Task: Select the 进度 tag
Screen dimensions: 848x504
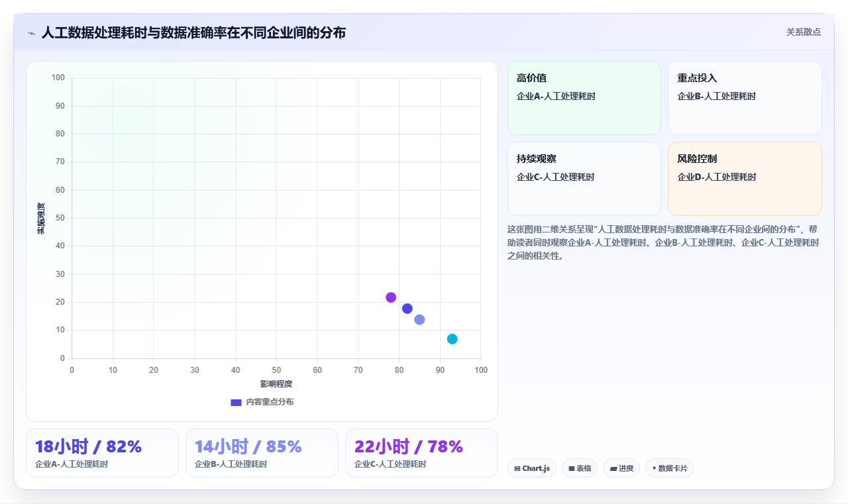Action: (621, 468)
